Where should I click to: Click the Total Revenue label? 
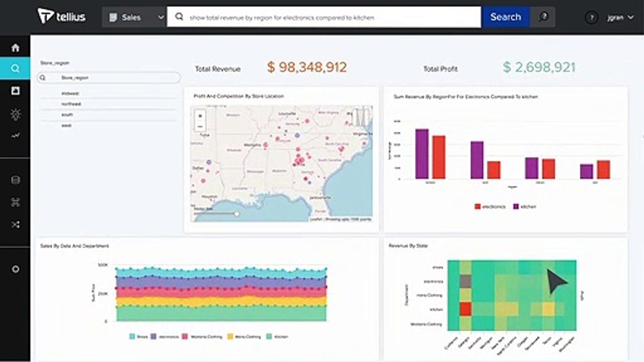tap(218, 69)
